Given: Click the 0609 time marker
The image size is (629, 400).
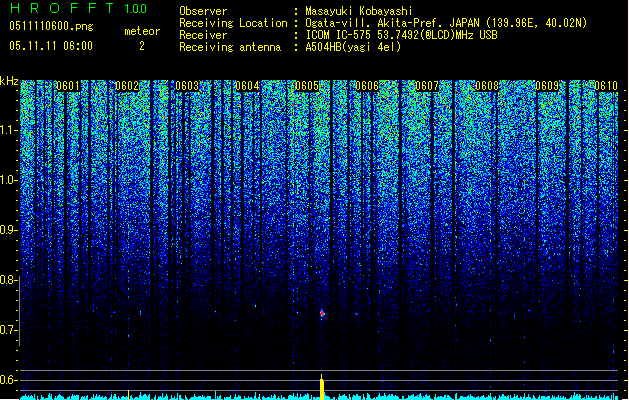Looking at the screenshot, I should [x=547, y=86].
